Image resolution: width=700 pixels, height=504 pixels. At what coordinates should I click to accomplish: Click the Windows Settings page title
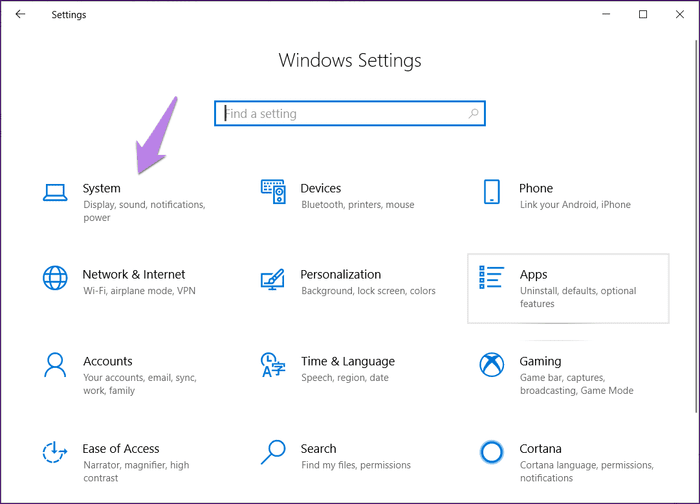pos(350,60)
